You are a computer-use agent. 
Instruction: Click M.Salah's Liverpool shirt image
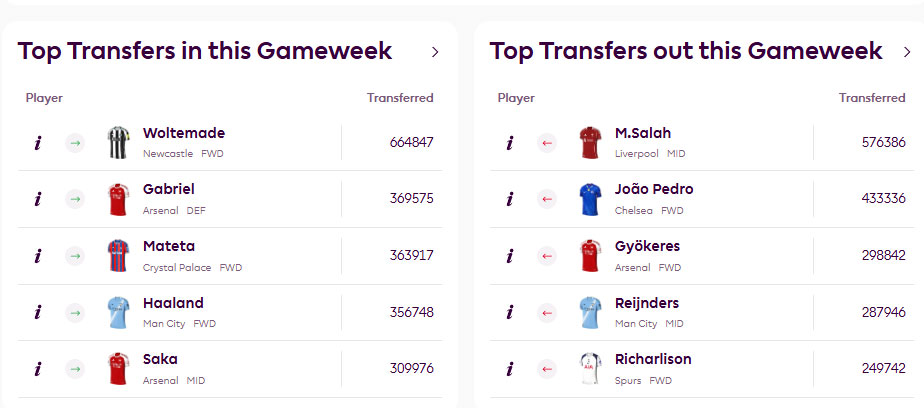pyautogui.click(x=591, y=143)
